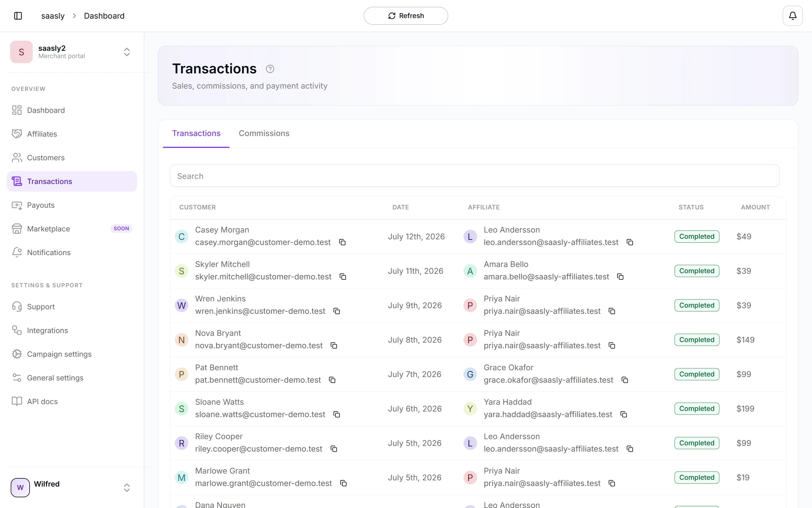Click the help icon beside the Transactions title

tap(270, 69)
